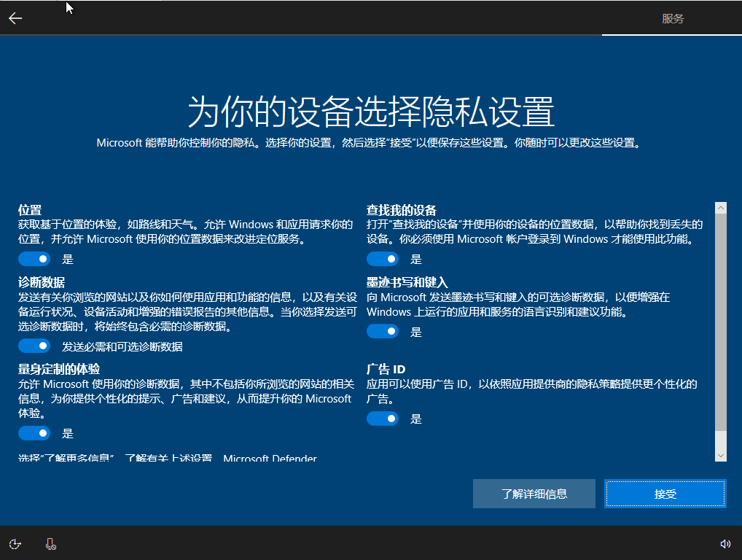Click the microphone disabled icon
This screenshot has width=742, height=560.
pyautogui.click(x=50, y=544)
